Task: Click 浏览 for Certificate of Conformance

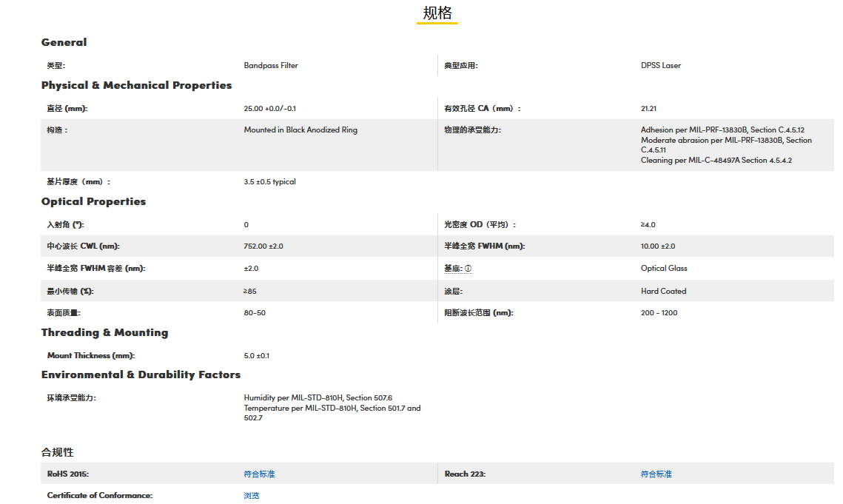Action: tap(252, 496)
